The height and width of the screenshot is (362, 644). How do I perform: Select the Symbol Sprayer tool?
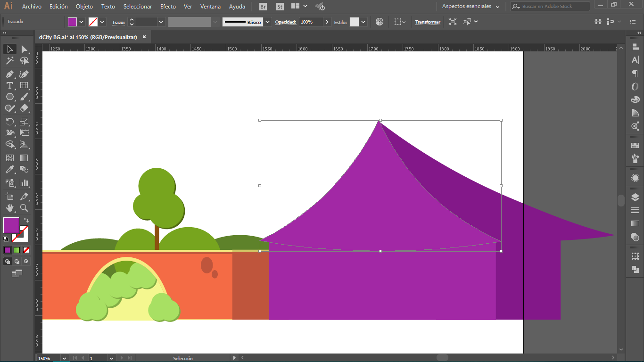pos(10,182)
